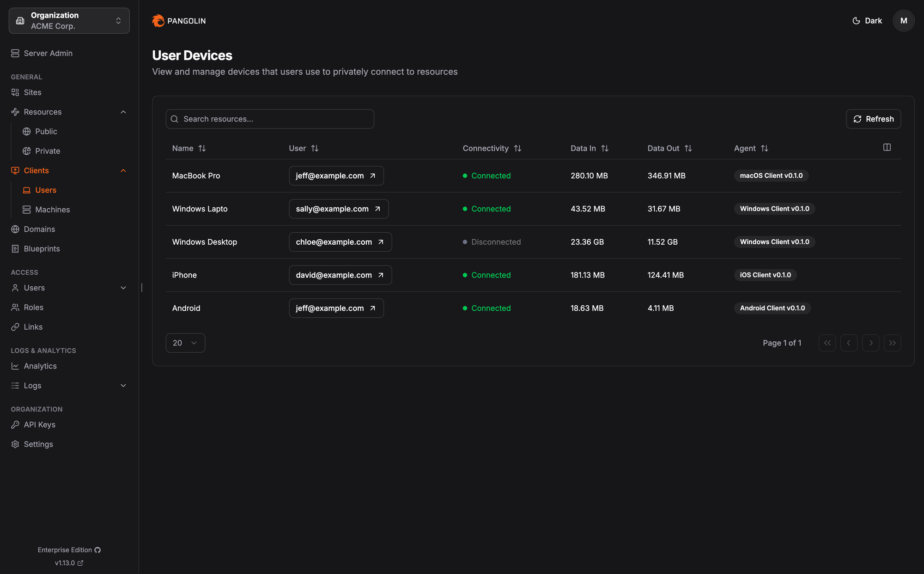Click the Pangolin logo

pos(178,21)
